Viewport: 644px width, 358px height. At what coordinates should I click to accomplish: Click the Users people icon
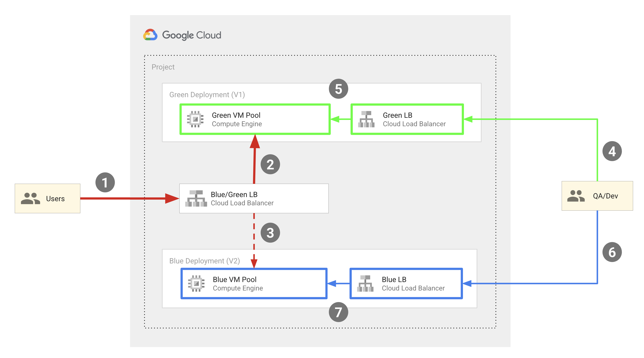30,198
